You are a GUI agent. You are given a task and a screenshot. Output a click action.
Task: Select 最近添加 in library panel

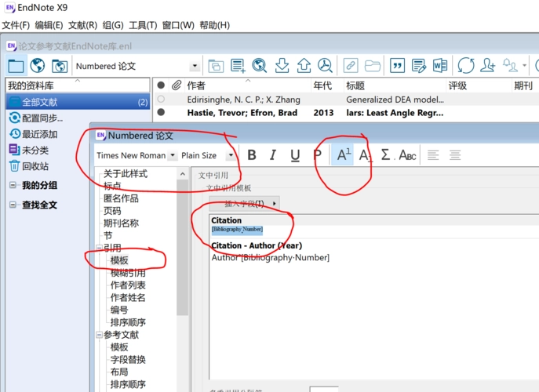click(39, 134)
